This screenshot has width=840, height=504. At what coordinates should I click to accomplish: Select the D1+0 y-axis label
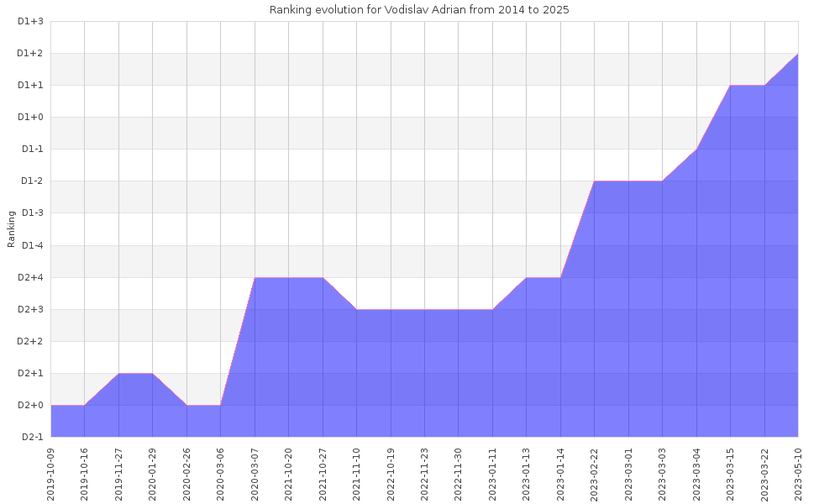(30, 117)
